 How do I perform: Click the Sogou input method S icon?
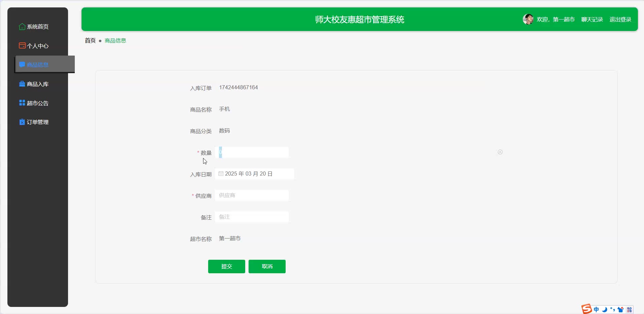tap(586, 309)
